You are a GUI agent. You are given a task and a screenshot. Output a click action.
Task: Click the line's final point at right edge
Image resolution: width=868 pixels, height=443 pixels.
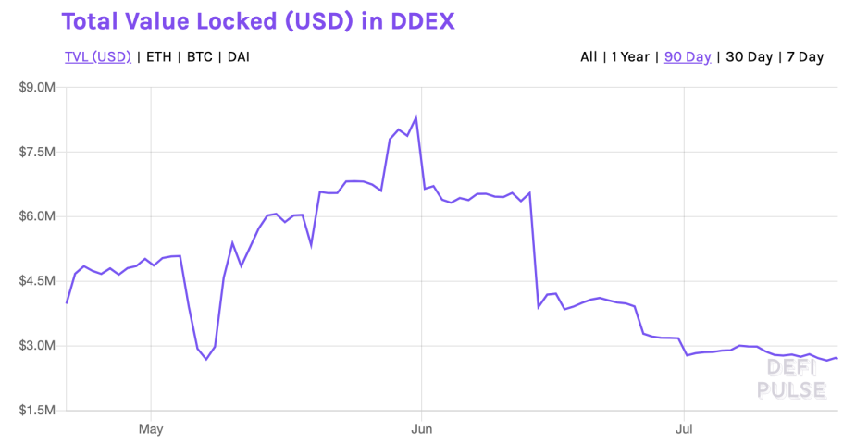837,358
